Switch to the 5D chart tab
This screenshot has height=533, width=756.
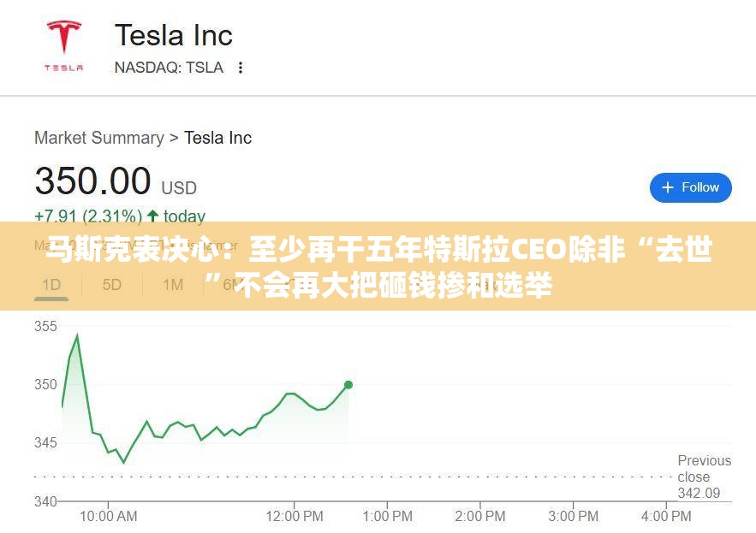112,285
